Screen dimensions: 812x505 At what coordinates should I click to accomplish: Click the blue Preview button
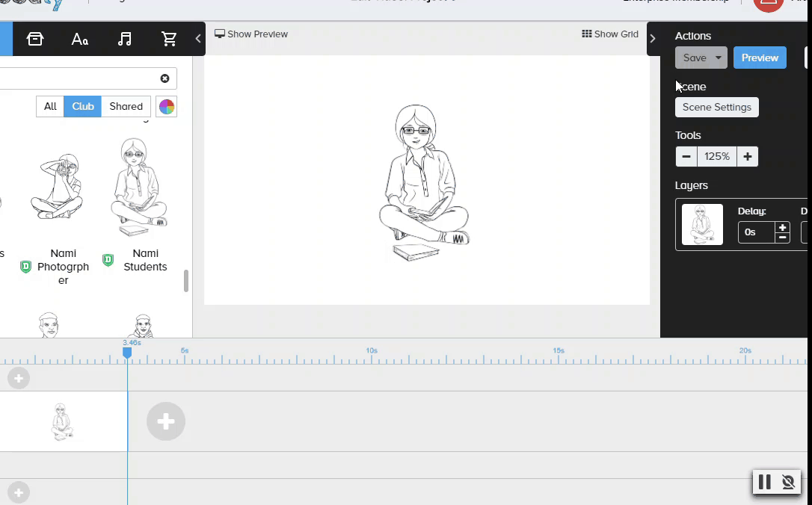[760, 58]
